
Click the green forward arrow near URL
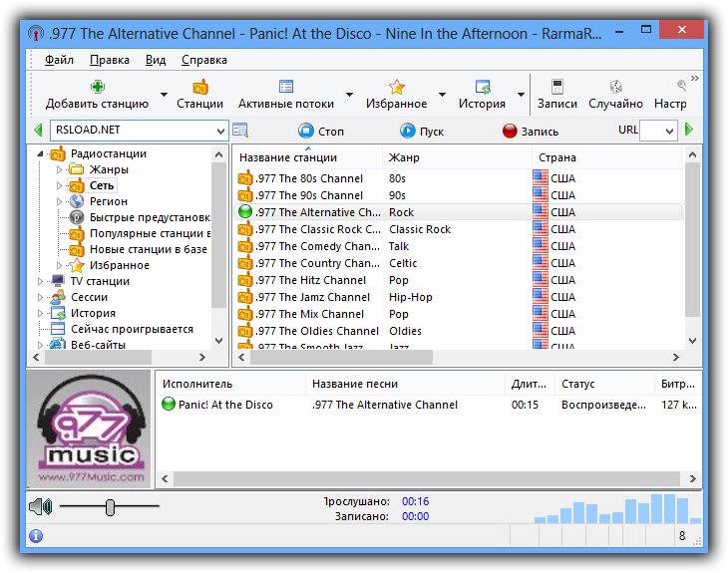689,130
